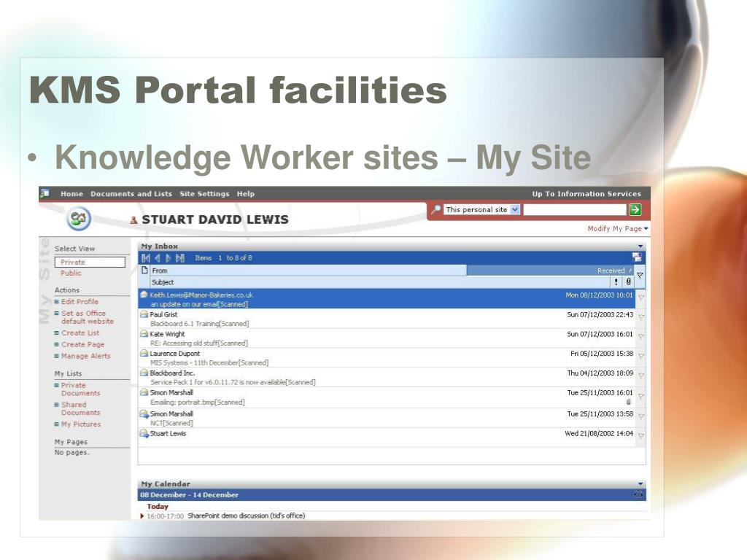Click the message-type column icon beside From
Image resolution: width=747 pixels, height=560 pixels.
(145, 270)
